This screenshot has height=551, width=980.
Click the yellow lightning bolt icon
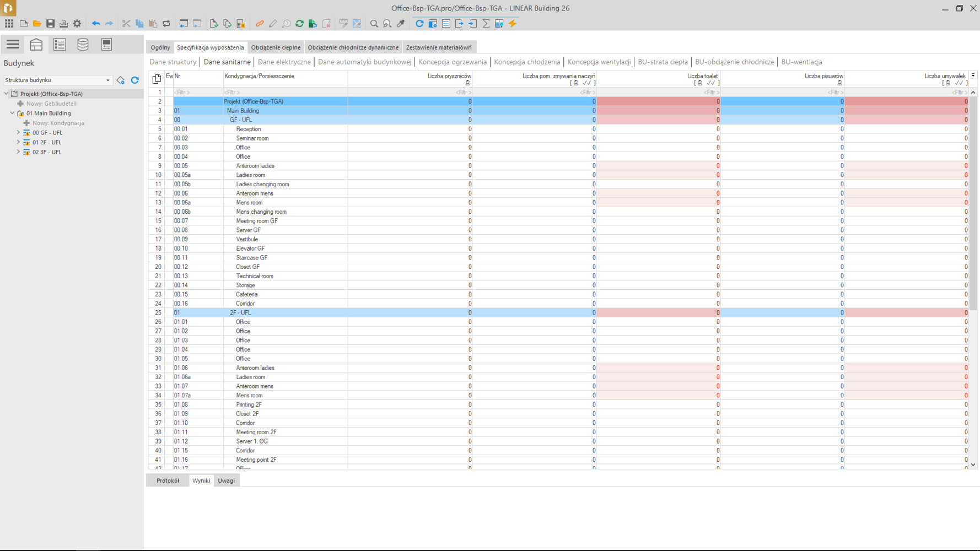[513, 24]
